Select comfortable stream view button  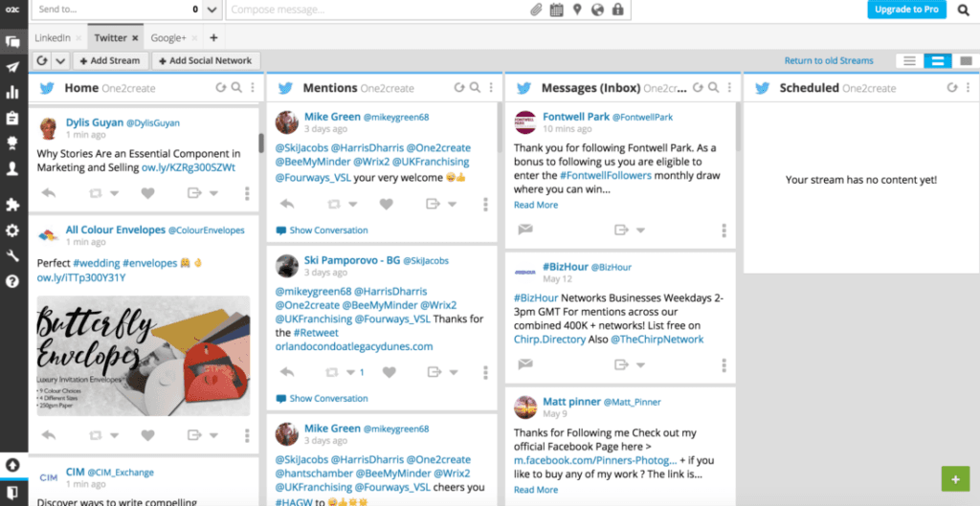point(967,60)
